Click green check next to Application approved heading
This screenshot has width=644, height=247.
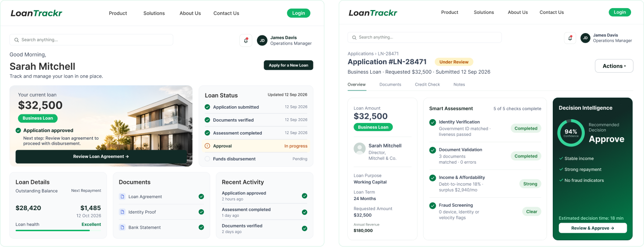(x=18, y=130)
